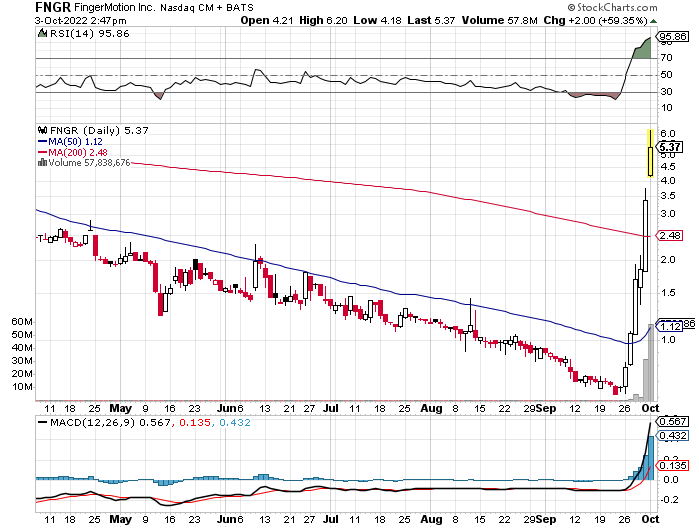Click the Oct label on price chart axis

650,408
